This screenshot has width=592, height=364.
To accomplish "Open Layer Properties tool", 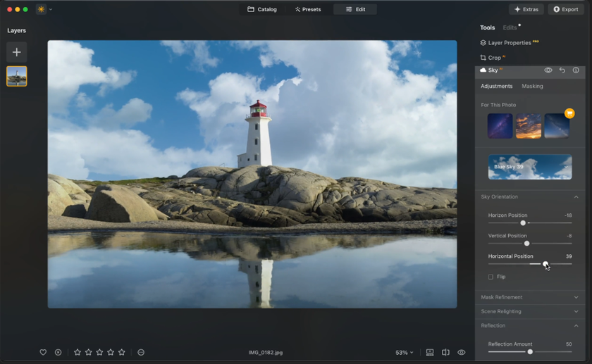I will (x=509, y=43).
